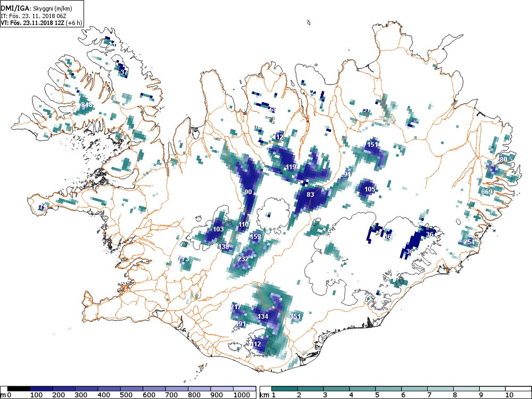Screen dimensions: 532x399
Task: Click the "37" visibility value on the map
Action: pyautogui.click(x=124, y=72)
